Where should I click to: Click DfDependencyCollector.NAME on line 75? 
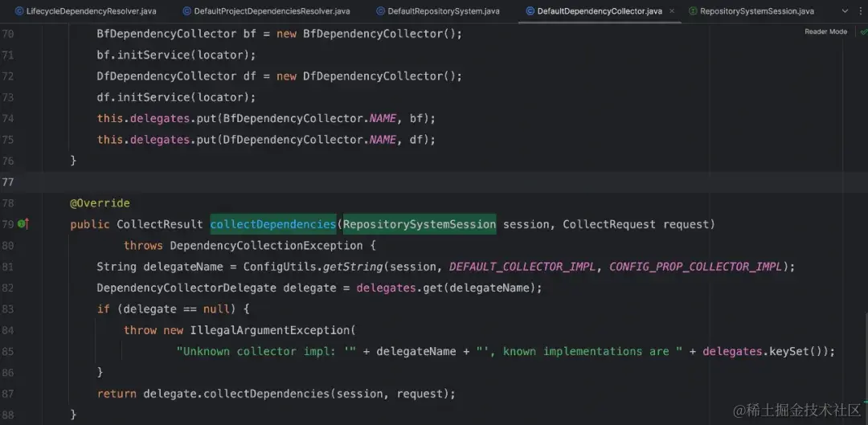click(309, 140)
